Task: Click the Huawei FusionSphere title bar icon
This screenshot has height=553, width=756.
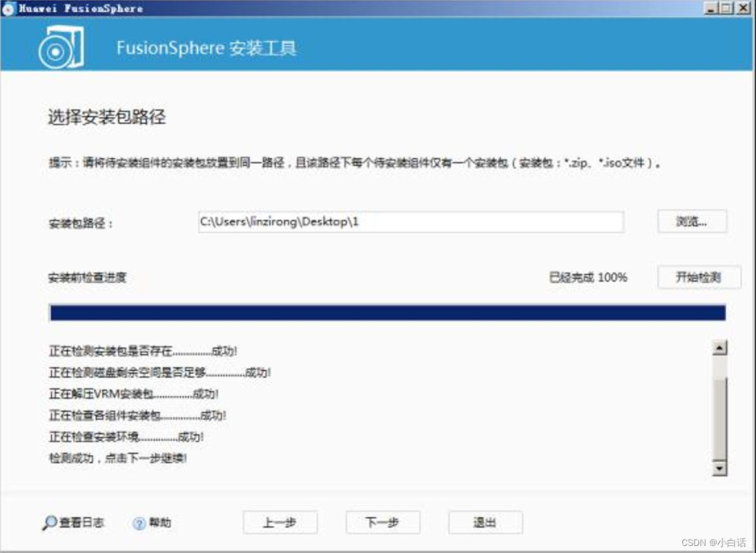Action: [x=8, y=8]
